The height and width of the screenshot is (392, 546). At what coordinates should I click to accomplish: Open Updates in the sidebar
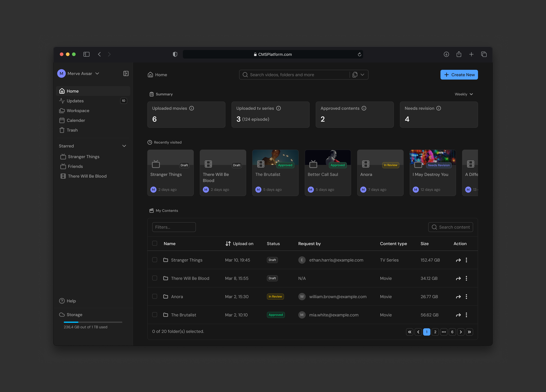[93, 101]
